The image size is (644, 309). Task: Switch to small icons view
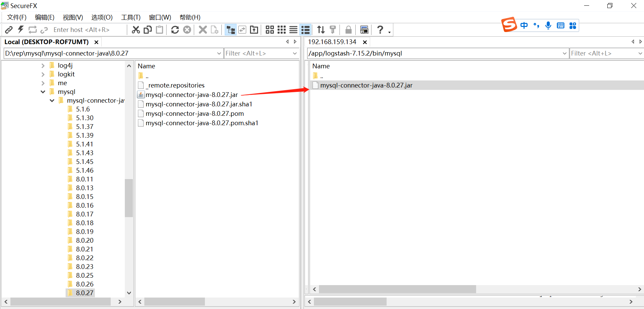(x=282, y=30)
